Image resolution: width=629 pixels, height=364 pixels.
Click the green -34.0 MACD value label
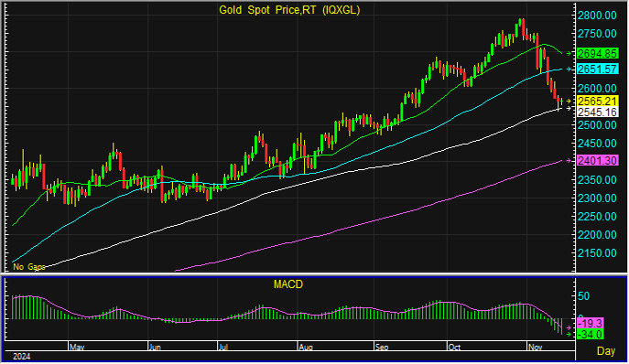pos(590,334)
